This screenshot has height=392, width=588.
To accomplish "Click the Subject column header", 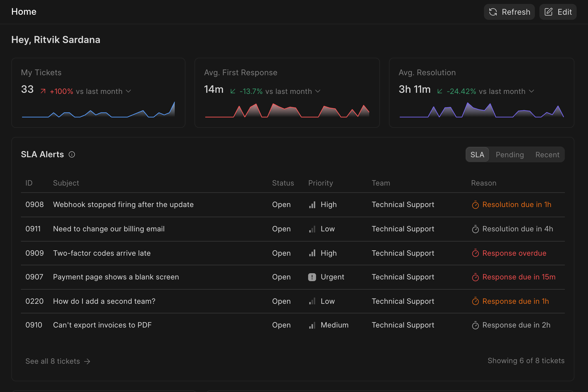I will (x=66, y=183).
